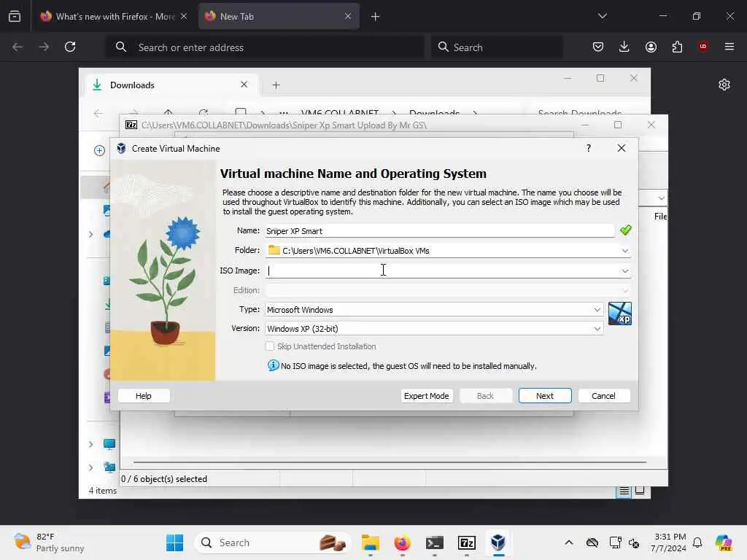Screen dimensions: 747x560
Task: Click the VirtualBox logo in dialog title bar
Action: pyautogui.click(x=122, y=148)
